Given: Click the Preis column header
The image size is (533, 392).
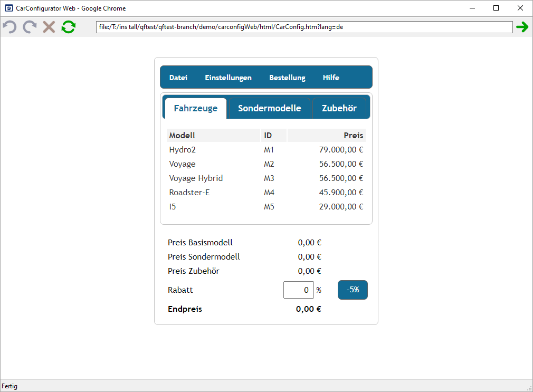Looking at the screenshot, I should click(326, 135).
